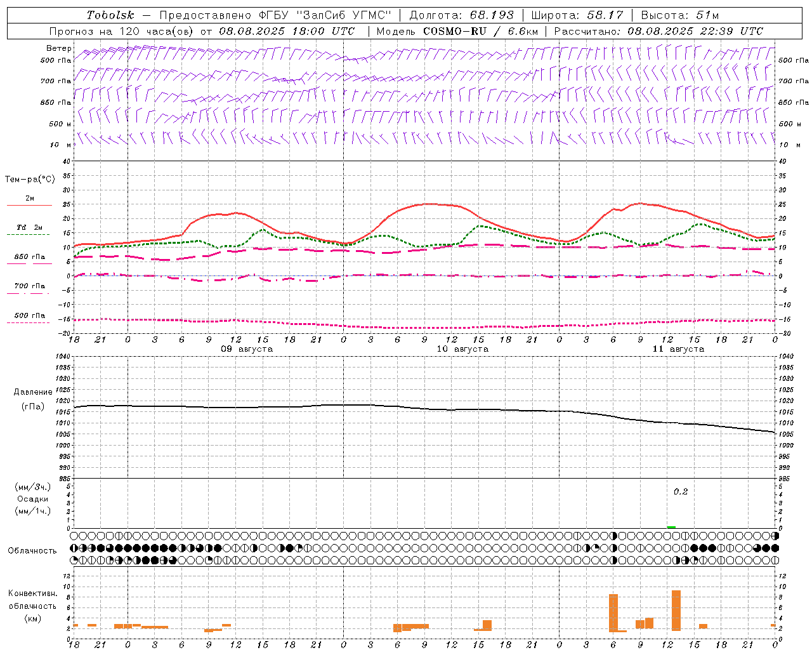The image size is (812, 650).
Task: Click the "Прогноз на 120 часа(ов)" forecast text
Action: coord(123,31)
